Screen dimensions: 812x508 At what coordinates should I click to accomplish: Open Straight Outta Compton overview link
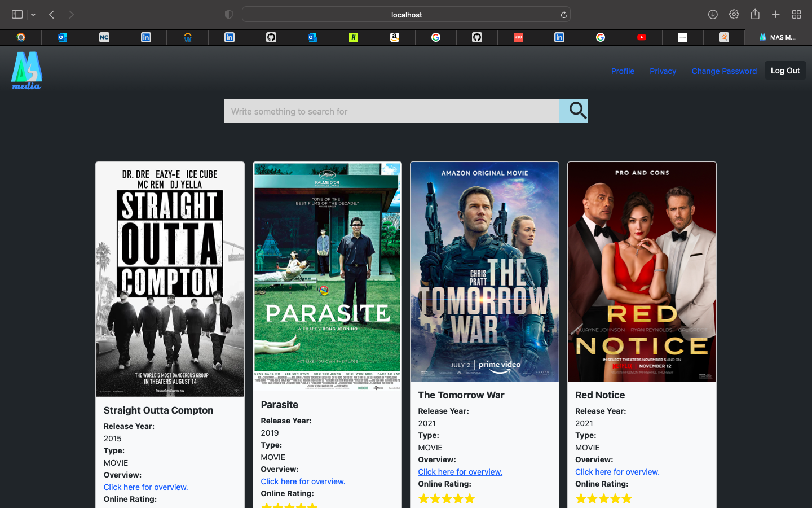(x=145, y=487)
